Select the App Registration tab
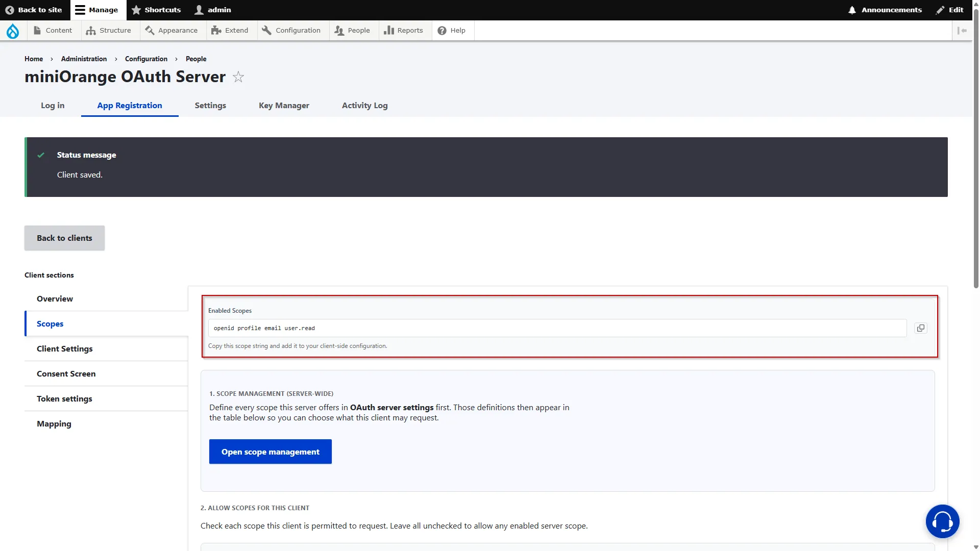 click(x=130, y=105)
